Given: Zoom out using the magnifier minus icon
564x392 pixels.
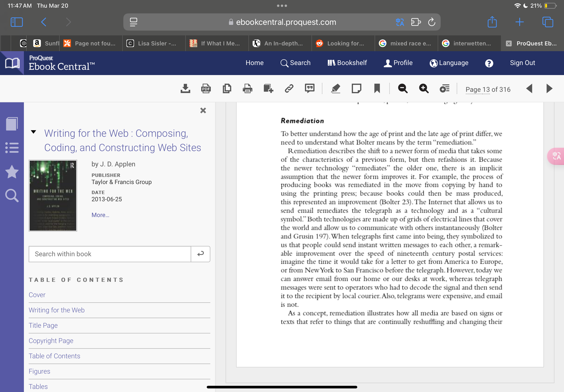Looking at the screenshot, I should coord(403,89).
